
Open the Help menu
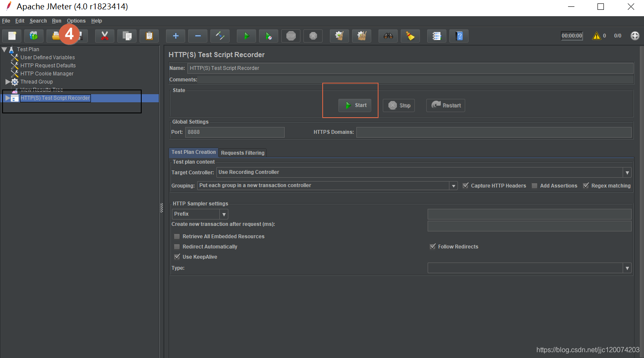coord(97,21)
